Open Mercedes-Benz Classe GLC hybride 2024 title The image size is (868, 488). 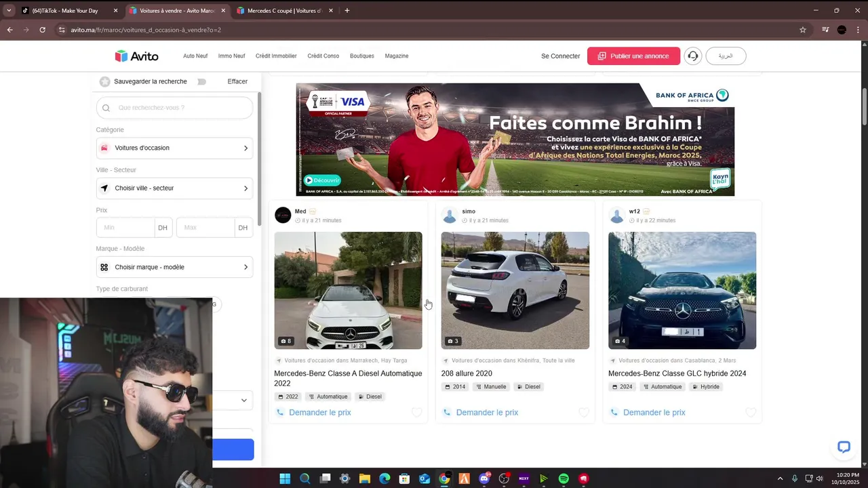(x=677, y=373)
